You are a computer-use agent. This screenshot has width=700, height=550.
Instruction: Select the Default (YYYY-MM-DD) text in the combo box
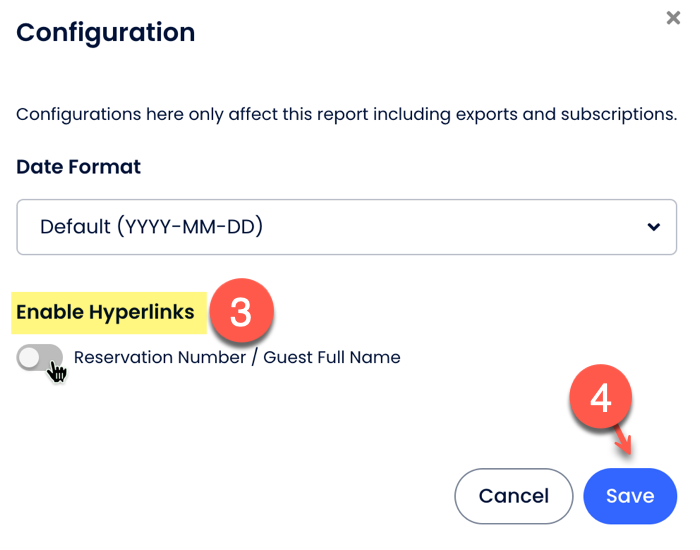pos(151,227)
